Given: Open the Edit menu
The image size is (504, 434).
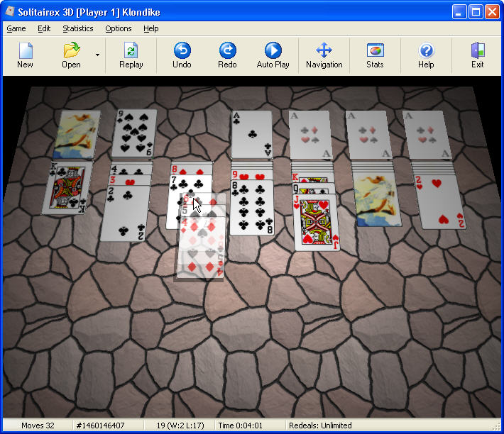Looking at the screenshot, I should pos(44,28).
